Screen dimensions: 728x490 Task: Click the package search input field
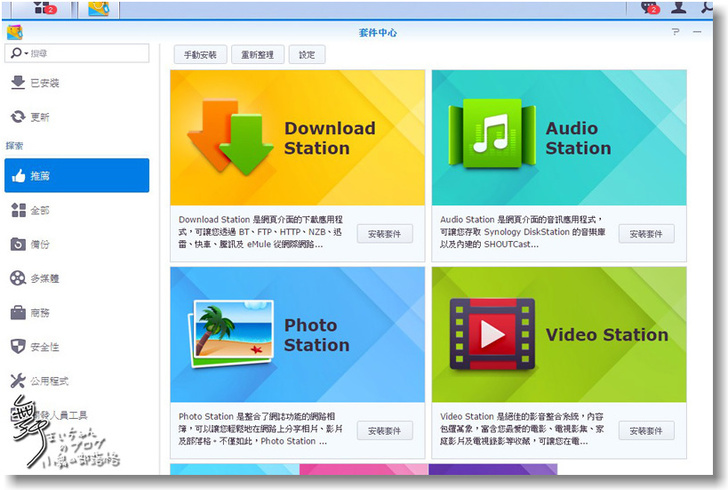pyautogui.click(x=88, y=53)
